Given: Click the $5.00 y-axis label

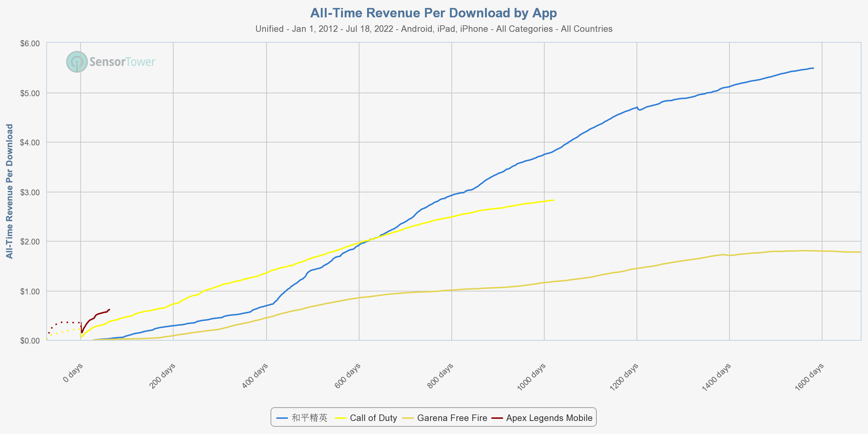Looking at the screenshot, I should click(x=30, y=93).
